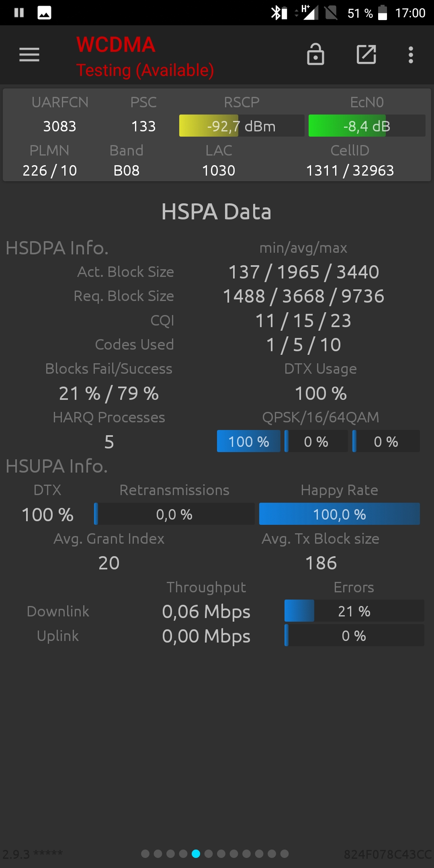This screenshot has width=434, height=868.
Task: Tap the Happy Rate 100,0 % bar
Action: tap(340, 514)
